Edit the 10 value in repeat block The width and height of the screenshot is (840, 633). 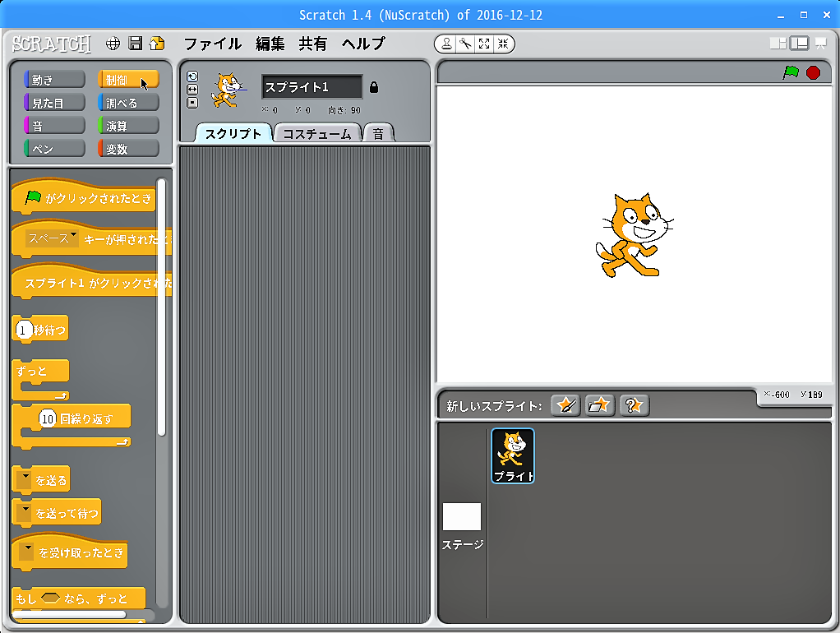tap(48, 418)
